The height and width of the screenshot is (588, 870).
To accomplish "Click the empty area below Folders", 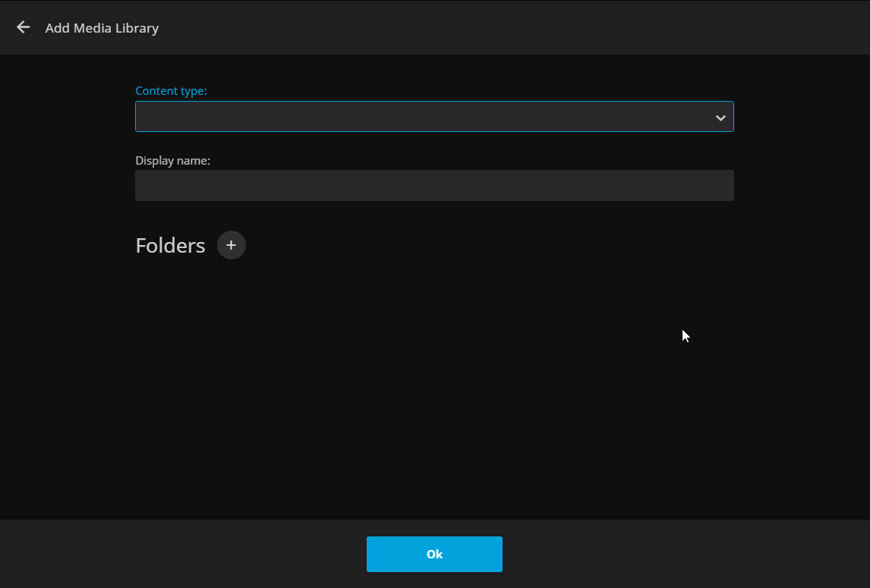I will pos(434,379).
